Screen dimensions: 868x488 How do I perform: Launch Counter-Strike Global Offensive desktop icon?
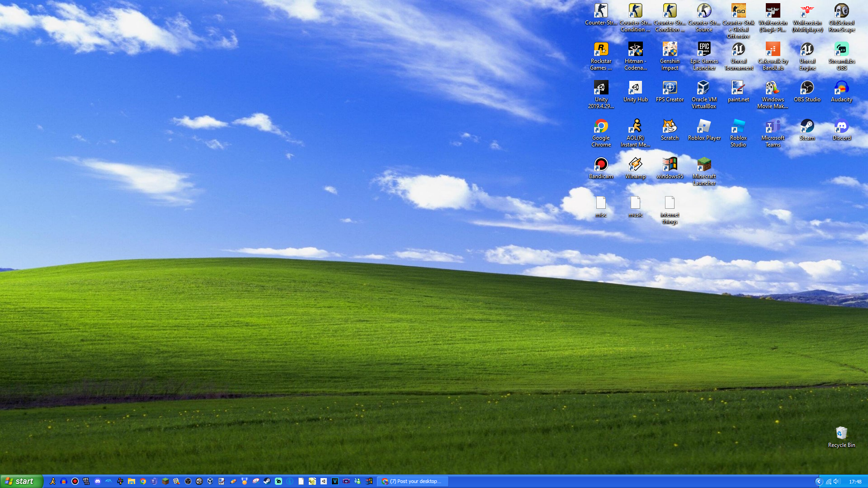click(738, 21)
